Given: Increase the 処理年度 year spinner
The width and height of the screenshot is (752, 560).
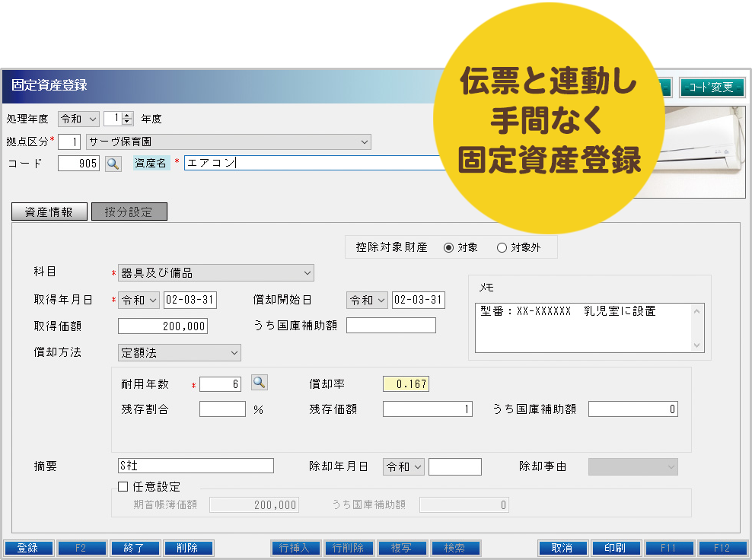Looking at the screenshot, I should (127, 116).
